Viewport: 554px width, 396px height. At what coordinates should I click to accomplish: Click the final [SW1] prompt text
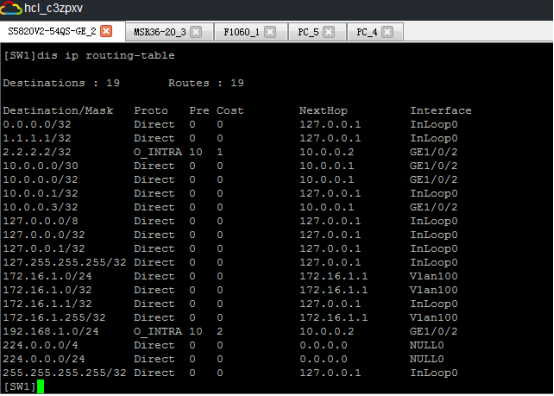(x=20, y=386)
